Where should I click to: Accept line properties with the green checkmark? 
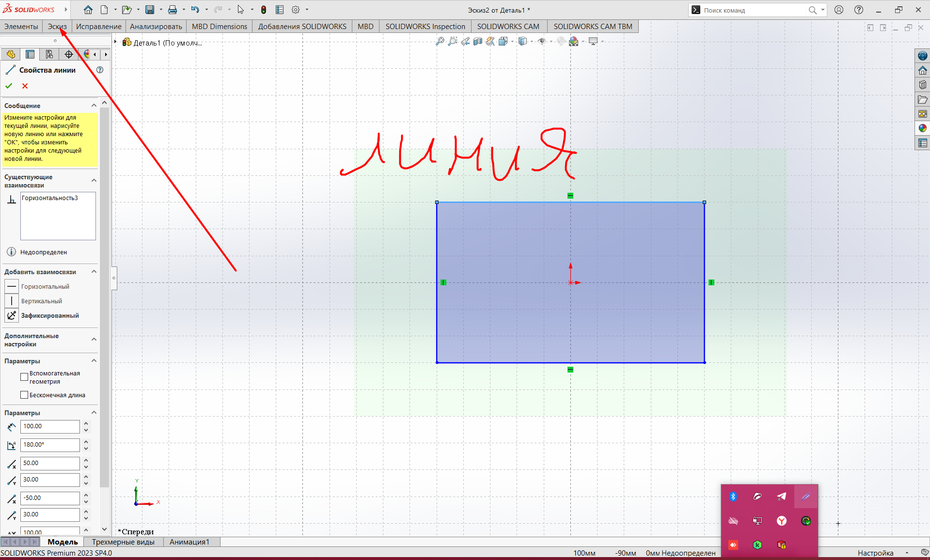tap(9, 86)
